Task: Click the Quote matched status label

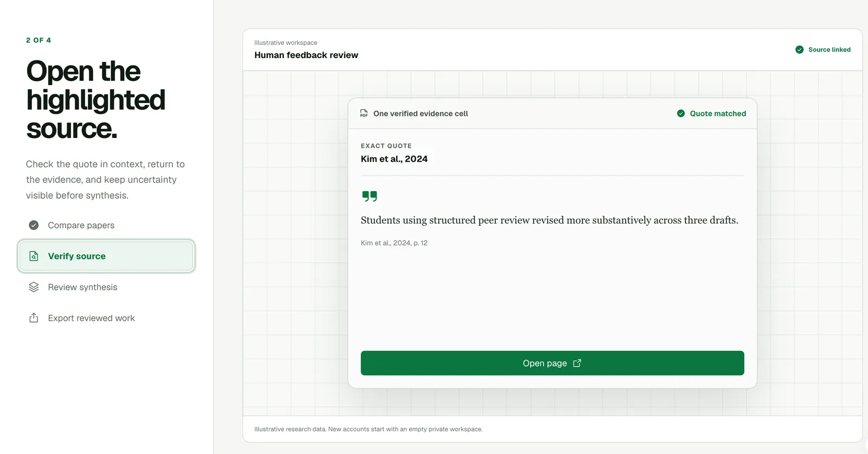Action: point(718,113)
